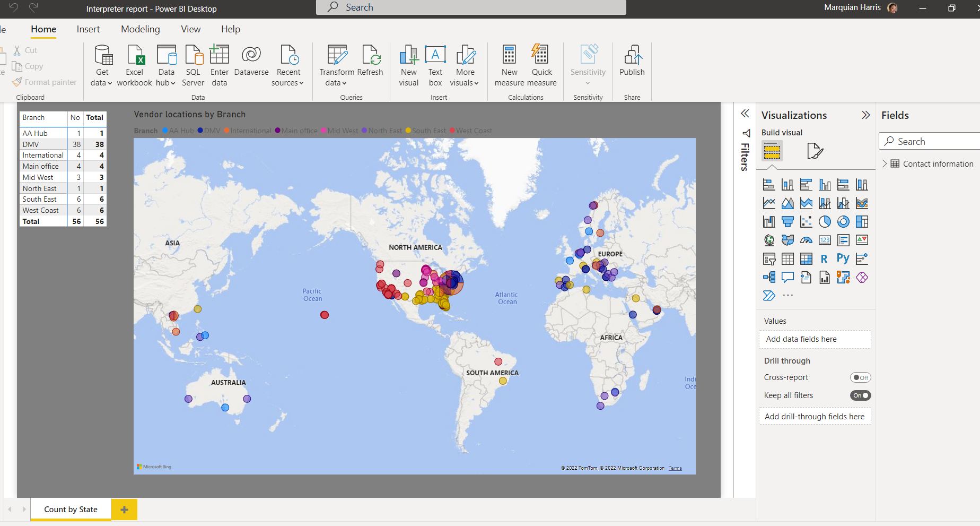Screen dimensions: 980x526
Task: Expand the Contact information table
Action: (885, 163)
